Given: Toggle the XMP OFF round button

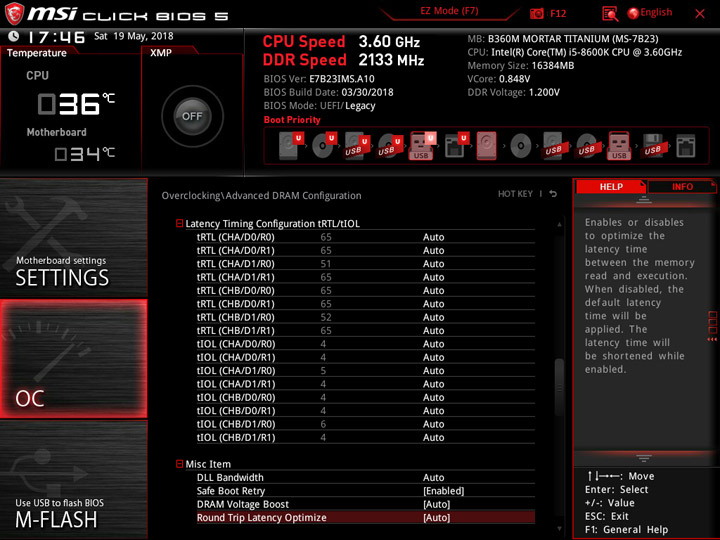Looking at the screenshot, I should click(x=192, y=116).
